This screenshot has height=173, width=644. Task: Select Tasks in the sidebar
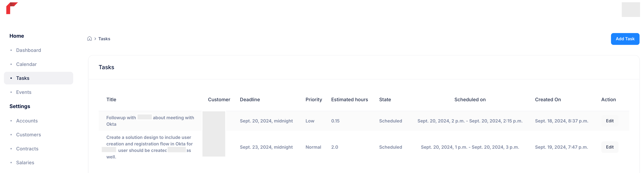(x=38, y=78)
